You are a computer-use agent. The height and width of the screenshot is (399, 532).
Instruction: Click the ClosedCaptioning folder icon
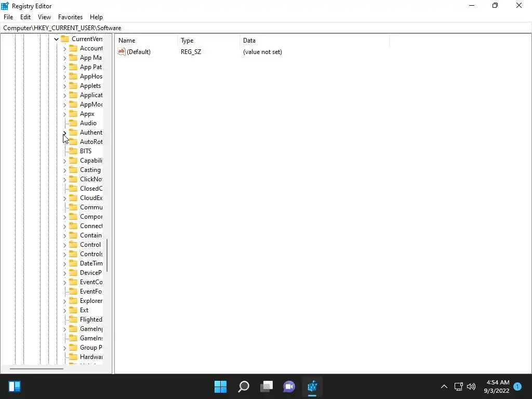[x=73, y=188]
